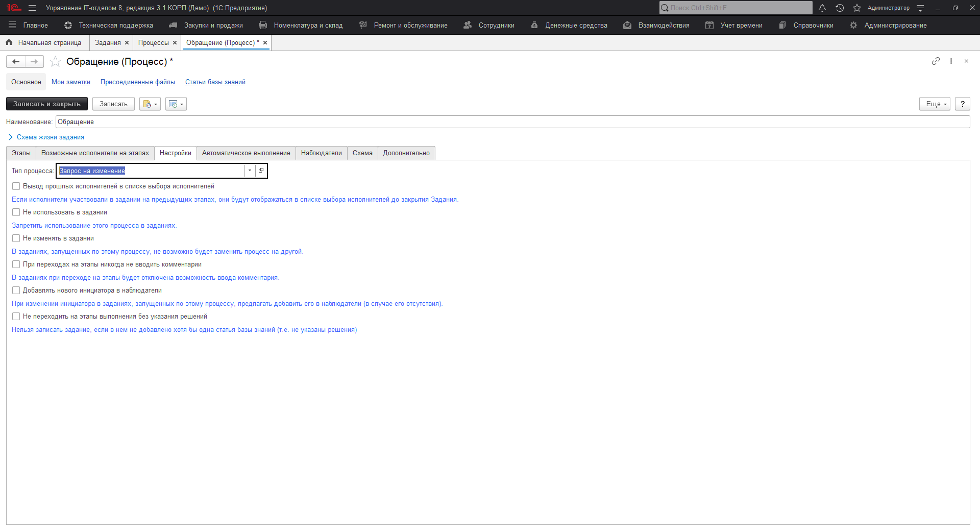Click the link (chain) icon near Еще menu
Screen dimensions: 980x531
(936, 61)
